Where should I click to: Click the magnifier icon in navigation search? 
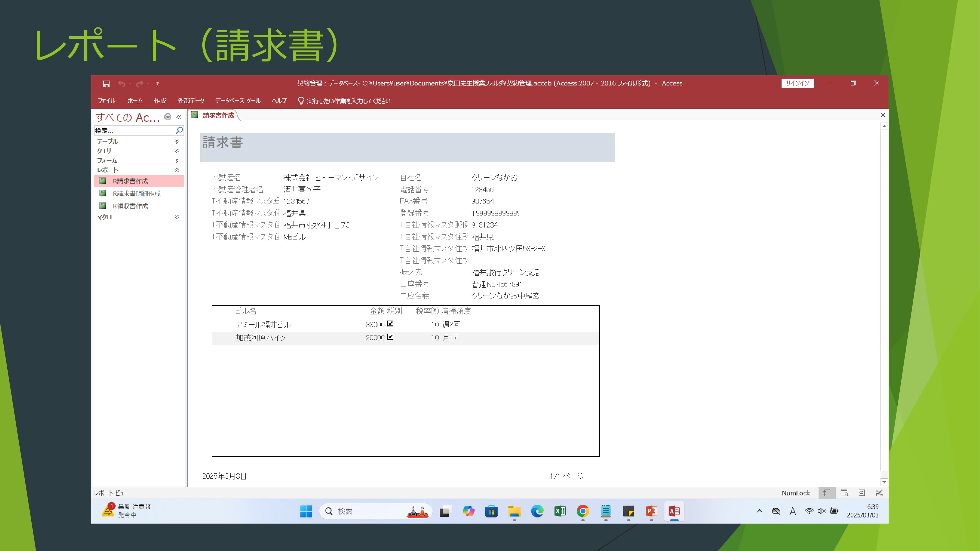click(179, 131)
